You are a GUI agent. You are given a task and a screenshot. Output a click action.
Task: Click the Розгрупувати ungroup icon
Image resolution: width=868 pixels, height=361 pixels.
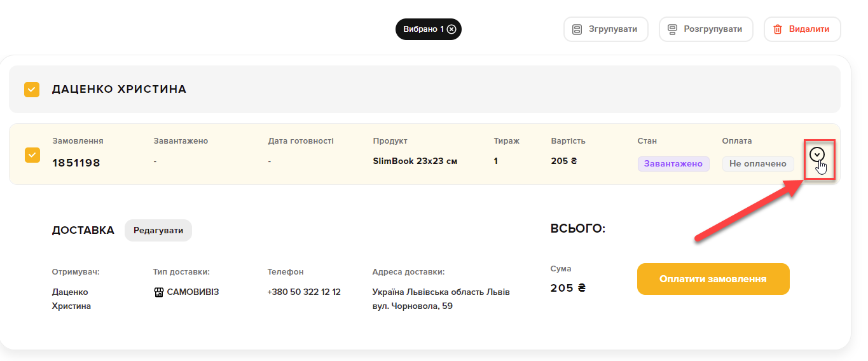pos(672,29)
